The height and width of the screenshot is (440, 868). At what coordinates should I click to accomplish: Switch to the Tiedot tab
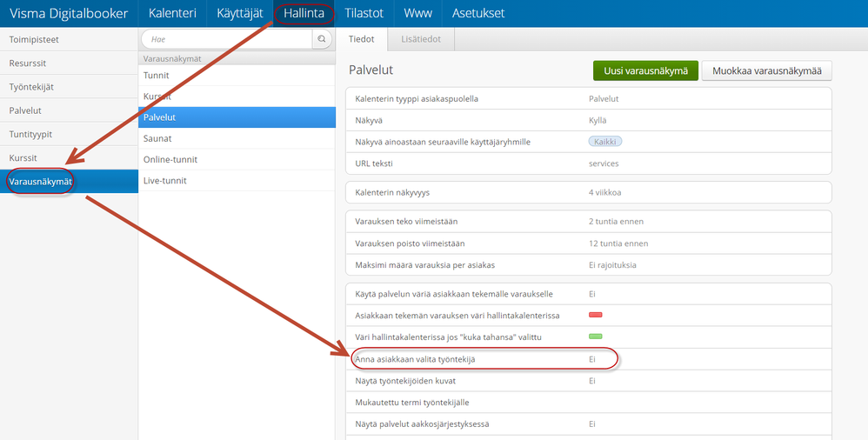[x=362, y=39]
